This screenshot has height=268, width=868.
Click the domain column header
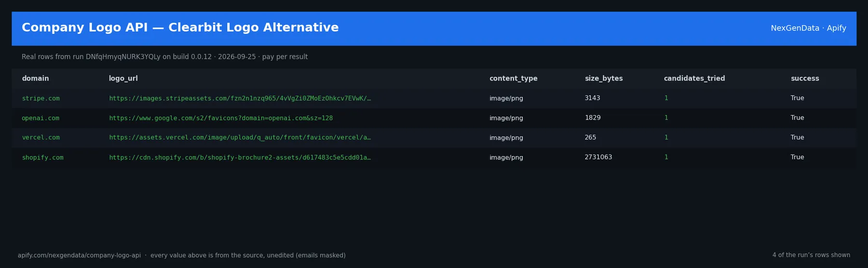pos(35,79)
